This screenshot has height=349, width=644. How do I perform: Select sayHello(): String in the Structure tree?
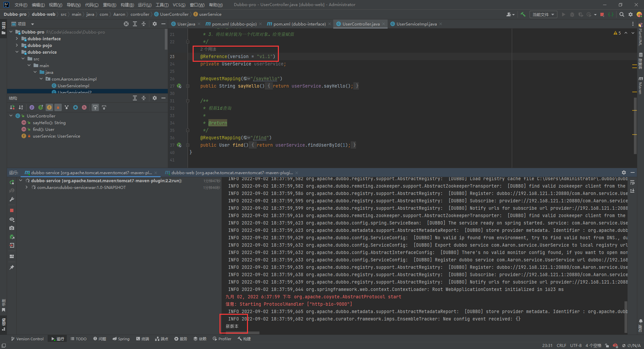pos(49,122)
